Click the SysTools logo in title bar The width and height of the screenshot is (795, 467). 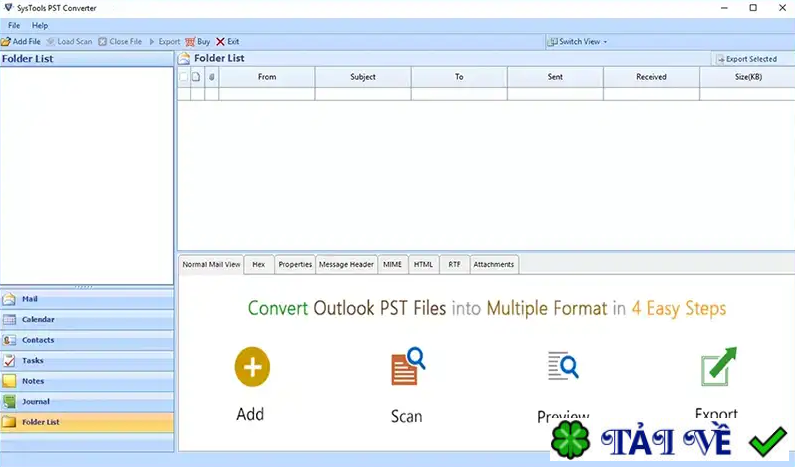(x=8, y=8)
